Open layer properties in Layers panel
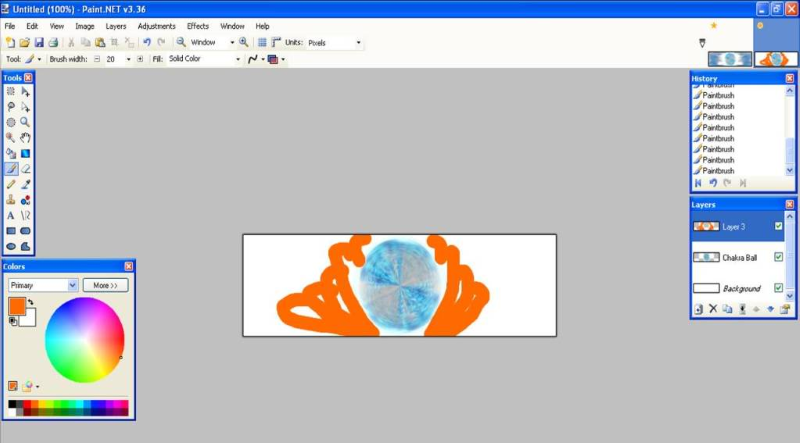The image size is (800, 443). tap(785, 309)
